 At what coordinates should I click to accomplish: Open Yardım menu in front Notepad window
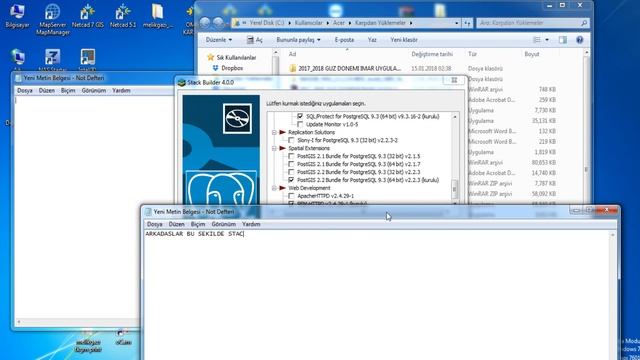tap(251, 224)
